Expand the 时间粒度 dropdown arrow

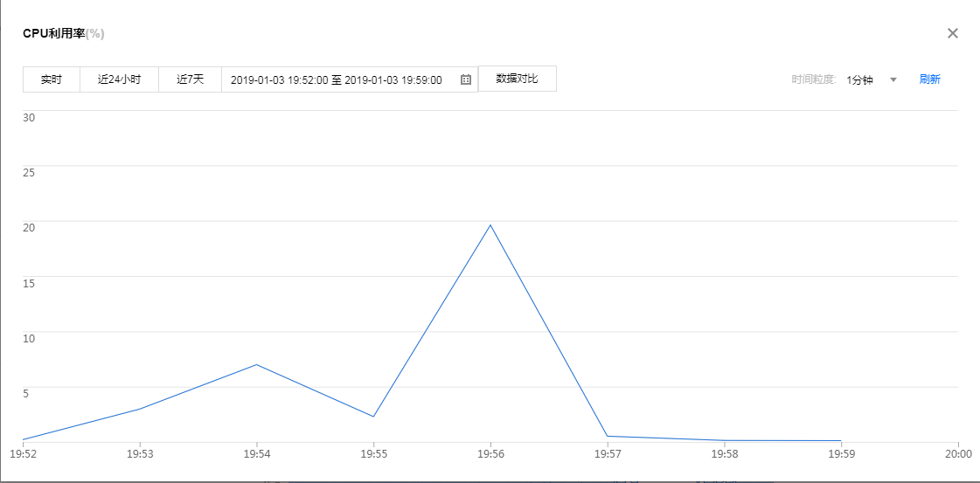[893, 79]
